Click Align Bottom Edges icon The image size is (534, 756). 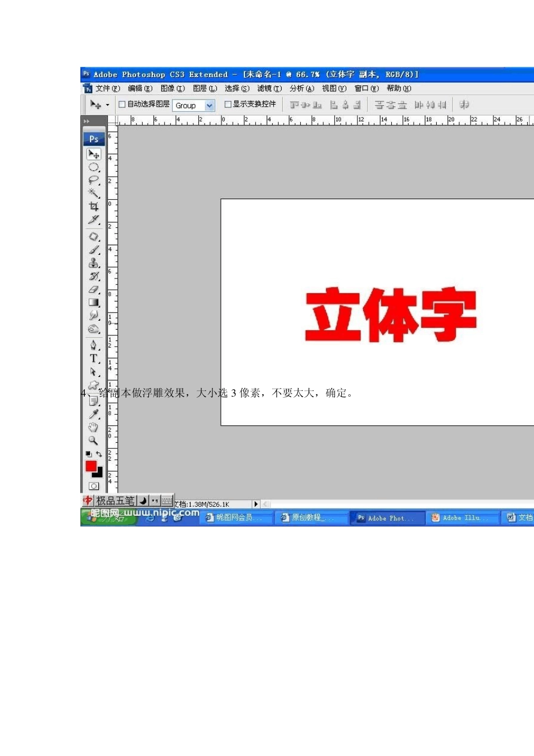(x=317, y=105)
